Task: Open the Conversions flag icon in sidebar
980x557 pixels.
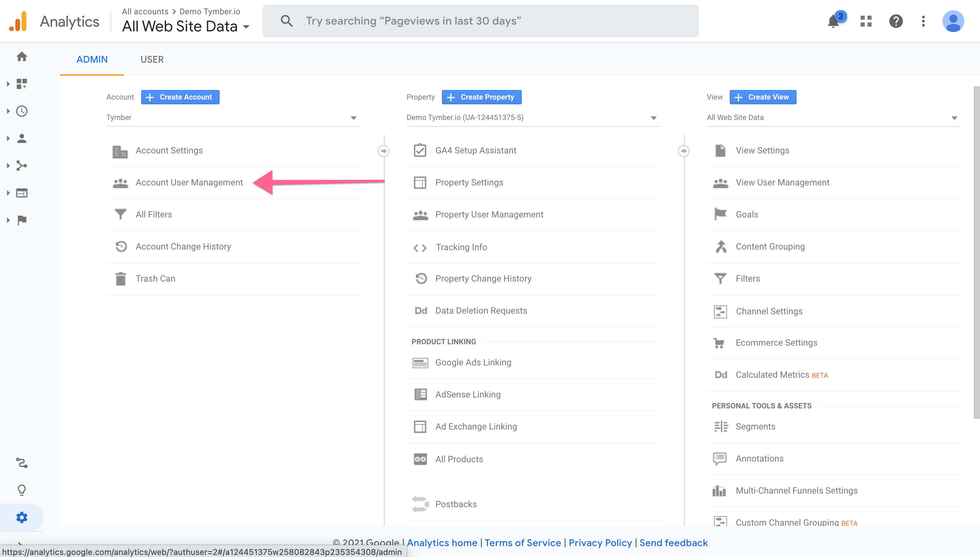Action: click(x=22, y=220)
